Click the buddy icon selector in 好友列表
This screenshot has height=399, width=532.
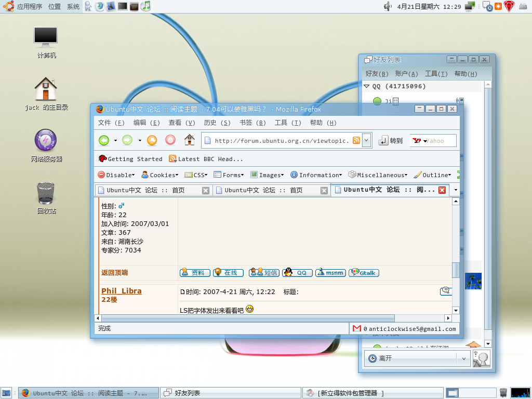(x=481, y=358)
